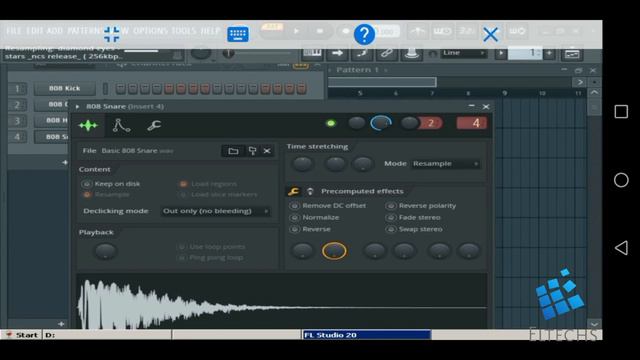Viewport: 640px width, 360px height.
Task: Open the Line snap dropdown
Action: click(463, 53)
